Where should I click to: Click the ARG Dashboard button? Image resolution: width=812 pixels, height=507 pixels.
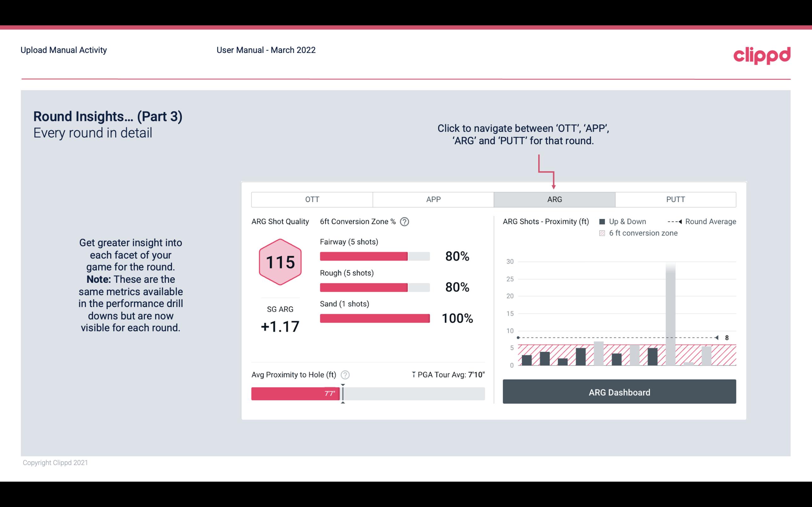coord(620,391)
